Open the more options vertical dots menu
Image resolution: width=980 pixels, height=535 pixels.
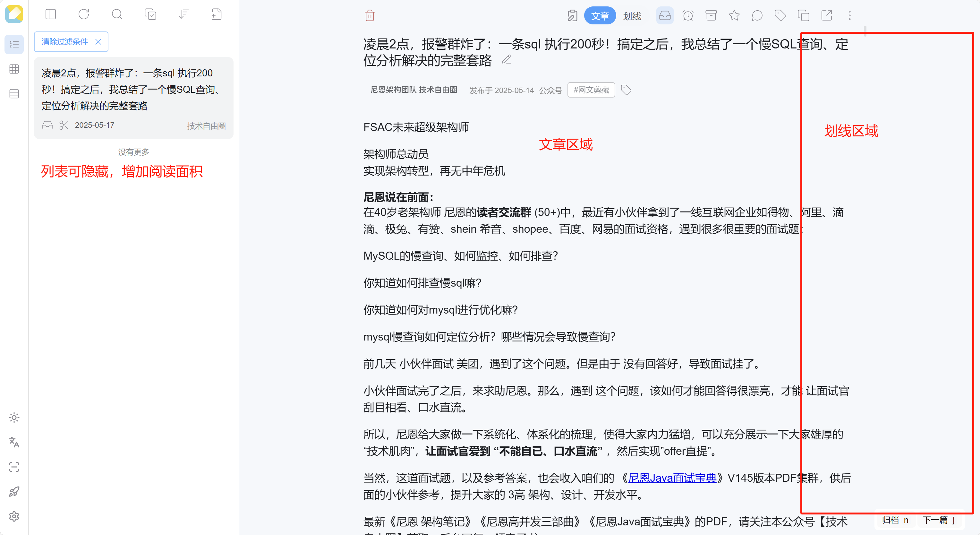849,16
